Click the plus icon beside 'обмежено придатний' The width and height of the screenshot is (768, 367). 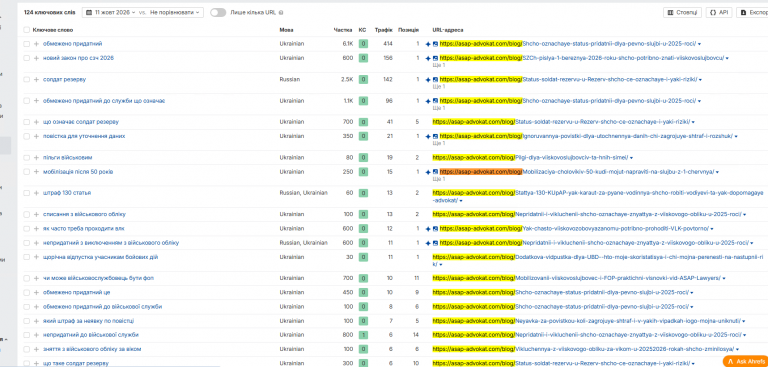[x=36, y=44]
